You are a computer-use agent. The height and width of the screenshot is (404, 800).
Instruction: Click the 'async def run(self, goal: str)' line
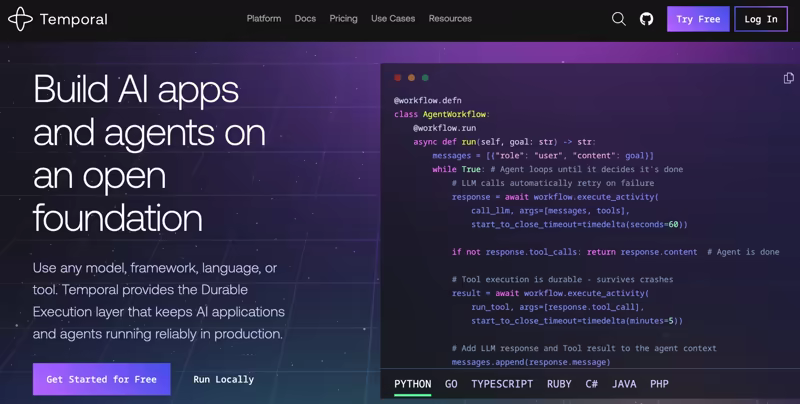click(x=504, y=142)
